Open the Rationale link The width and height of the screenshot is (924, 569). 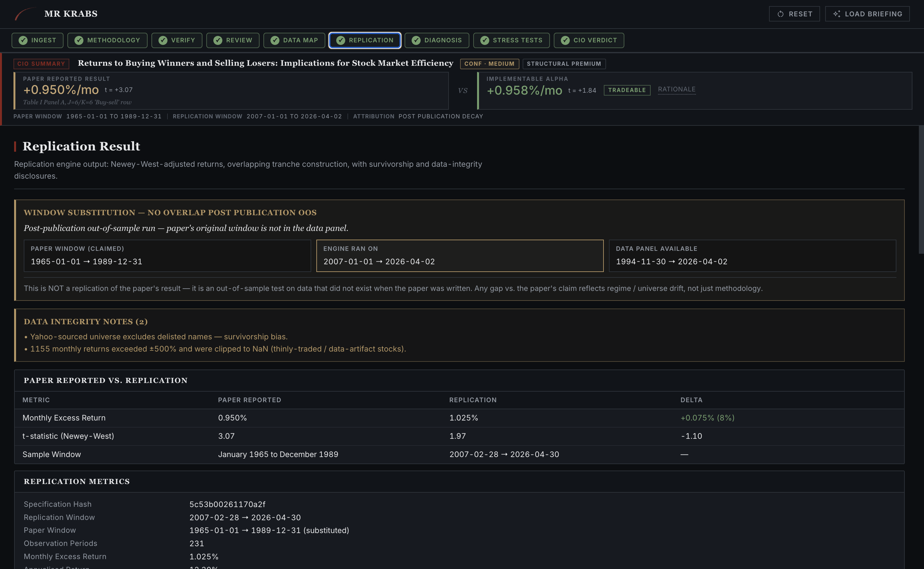[676, 89]
